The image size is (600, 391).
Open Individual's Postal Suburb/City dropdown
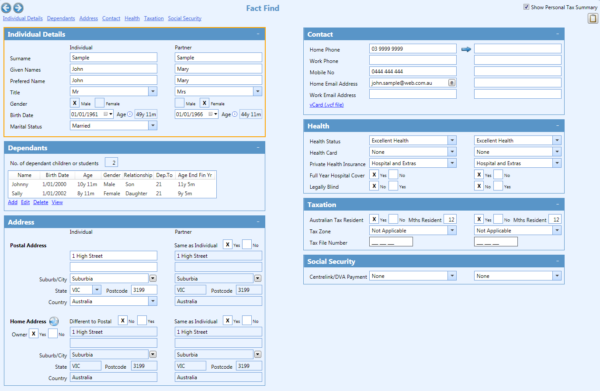pos(153,279)
